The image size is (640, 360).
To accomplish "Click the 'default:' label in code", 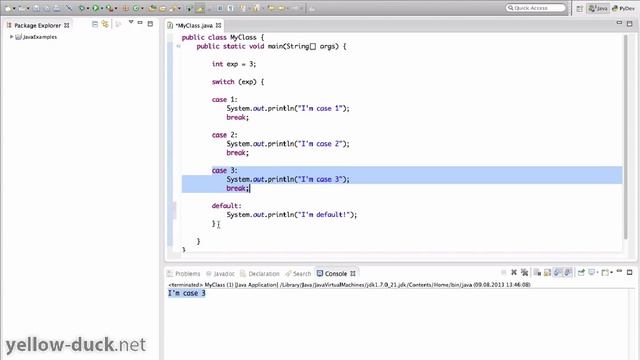I will click(x=227, y=206).
